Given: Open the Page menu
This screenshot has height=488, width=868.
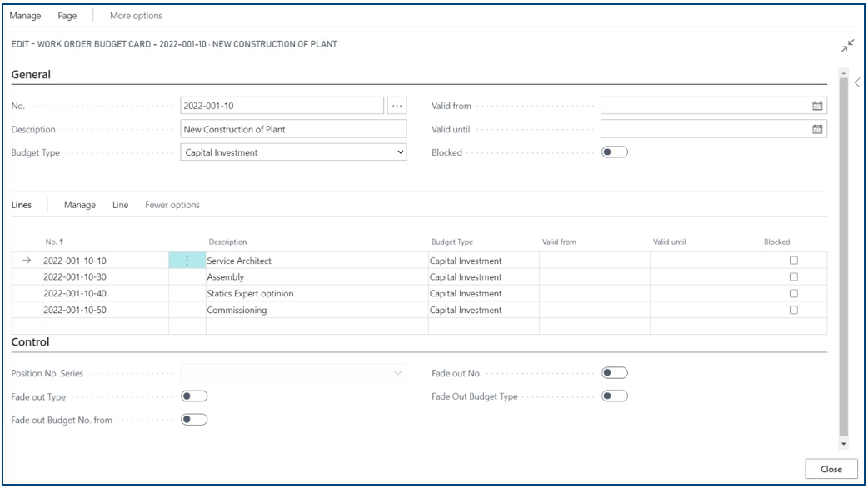Looking at the screenshot, I should click(67, 16).
